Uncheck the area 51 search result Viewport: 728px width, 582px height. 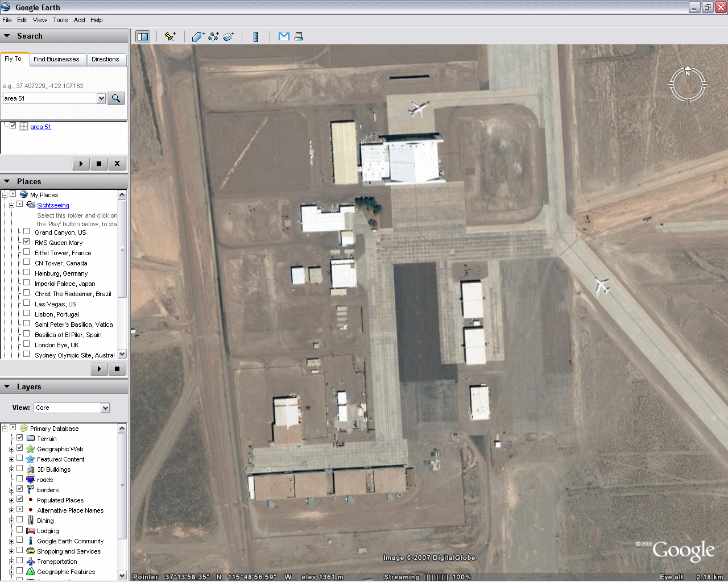[13, 126]
